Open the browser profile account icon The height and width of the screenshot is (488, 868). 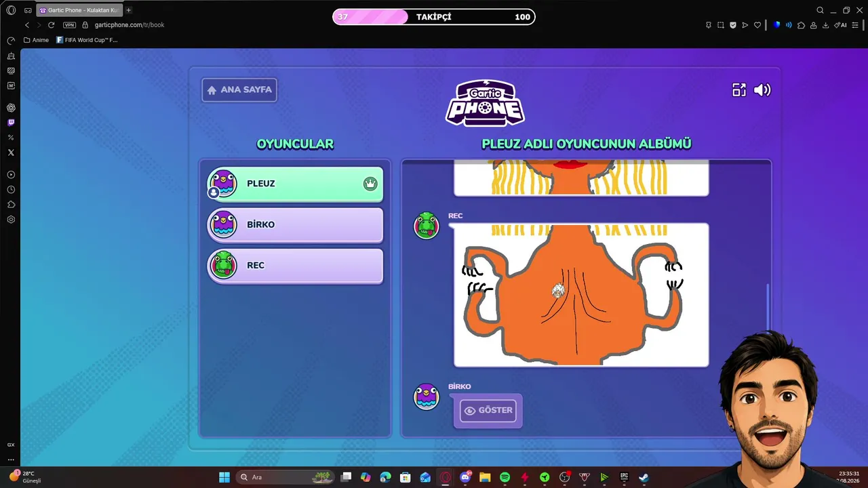(813, 25)
